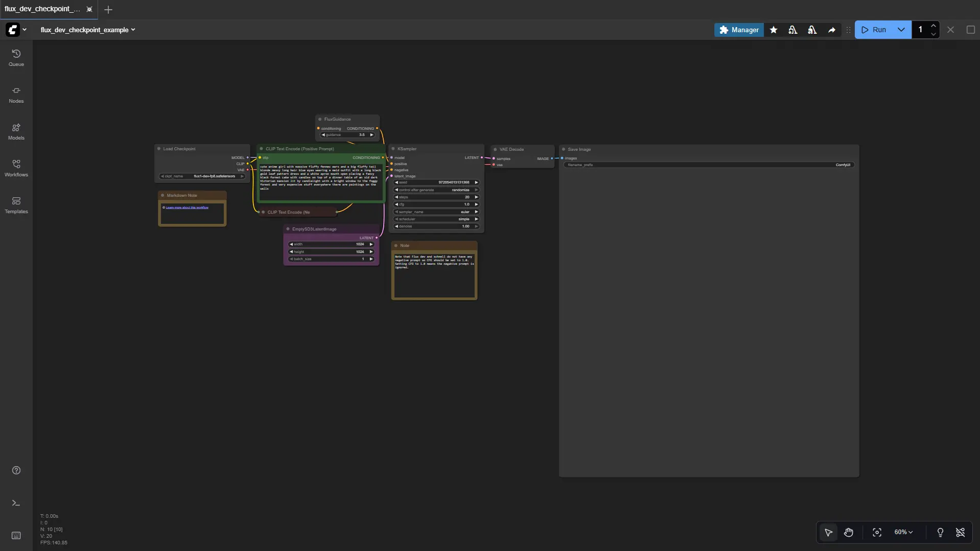
Task: Decrease cfg value with left arrow
Action: 396,204
